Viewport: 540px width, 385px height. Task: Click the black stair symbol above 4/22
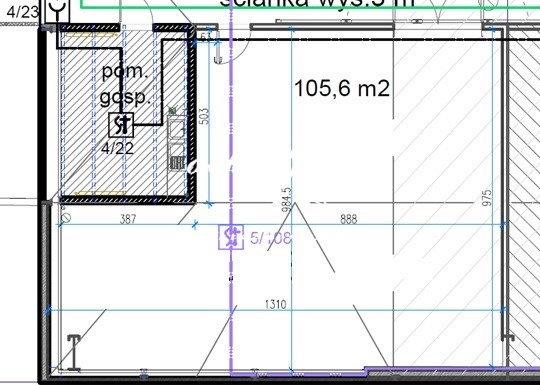(121, 125)
